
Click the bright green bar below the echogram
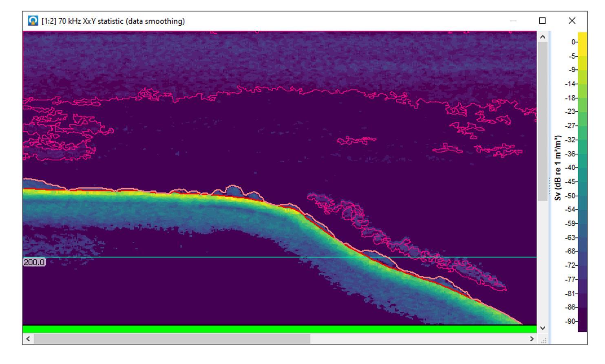(279, 329)
